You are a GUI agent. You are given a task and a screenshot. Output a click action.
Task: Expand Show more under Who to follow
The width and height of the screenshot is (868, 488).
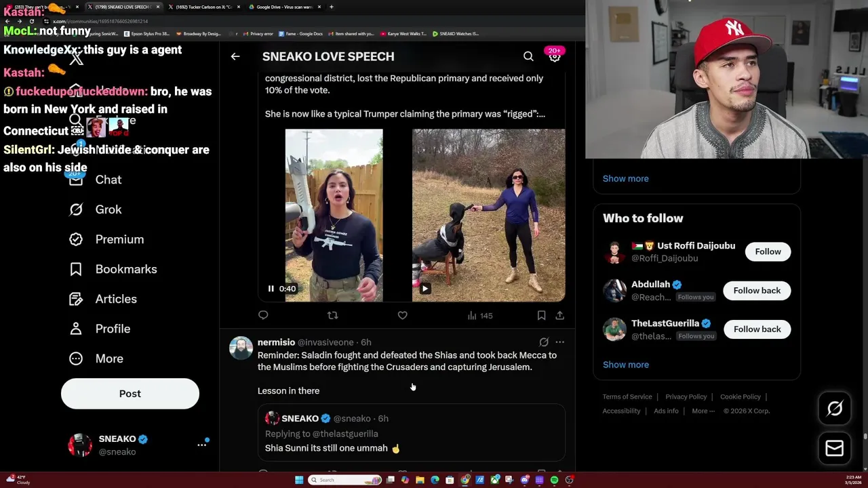click(626, 365)
